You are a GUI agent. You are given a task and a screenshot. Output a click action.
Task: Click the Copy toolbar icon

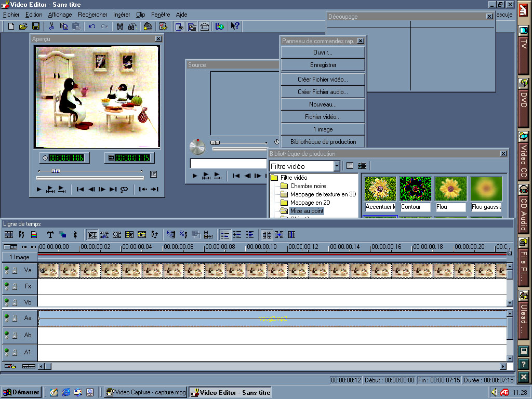click(64, 26)
